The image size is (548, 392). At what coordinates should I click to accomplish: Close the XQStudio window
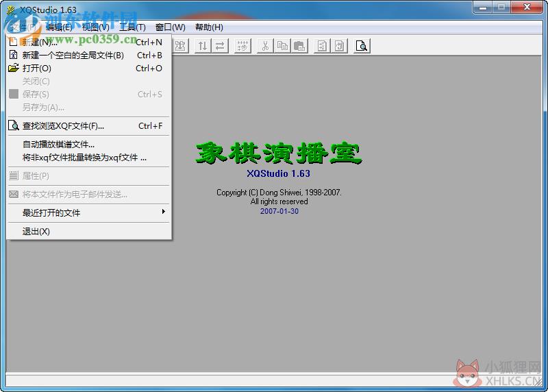click(527, 7)
